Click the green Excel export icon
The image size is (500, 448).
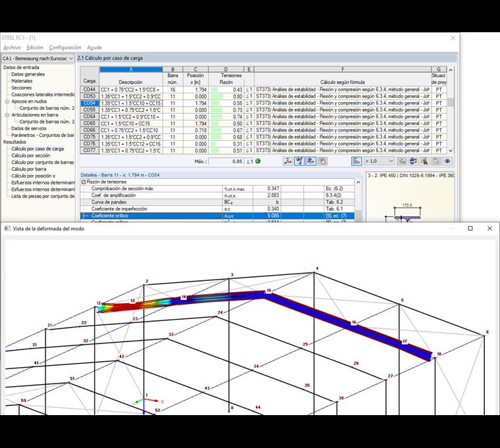424,161
